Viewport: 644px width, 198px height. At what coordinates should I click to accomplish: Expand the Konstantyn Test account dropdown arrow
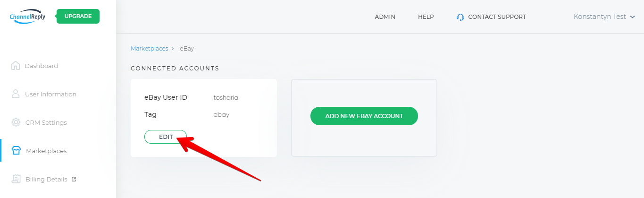[x=632, y=17]
